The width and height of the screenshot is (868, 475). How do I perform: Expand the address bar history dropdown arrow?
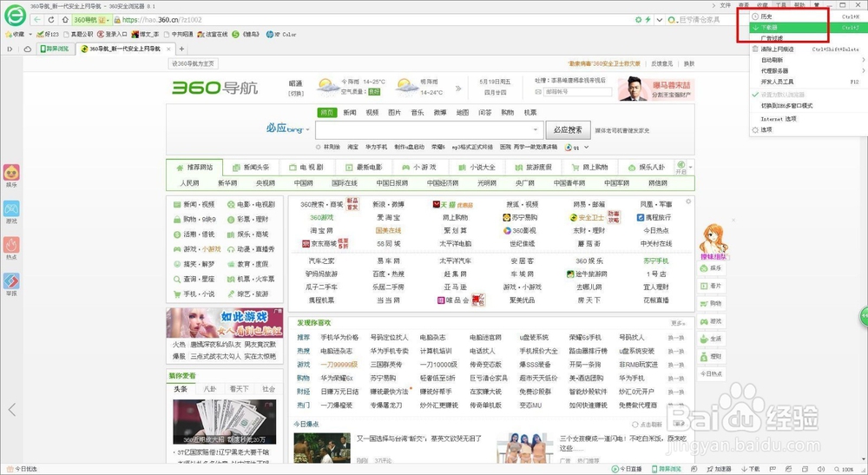660,19
